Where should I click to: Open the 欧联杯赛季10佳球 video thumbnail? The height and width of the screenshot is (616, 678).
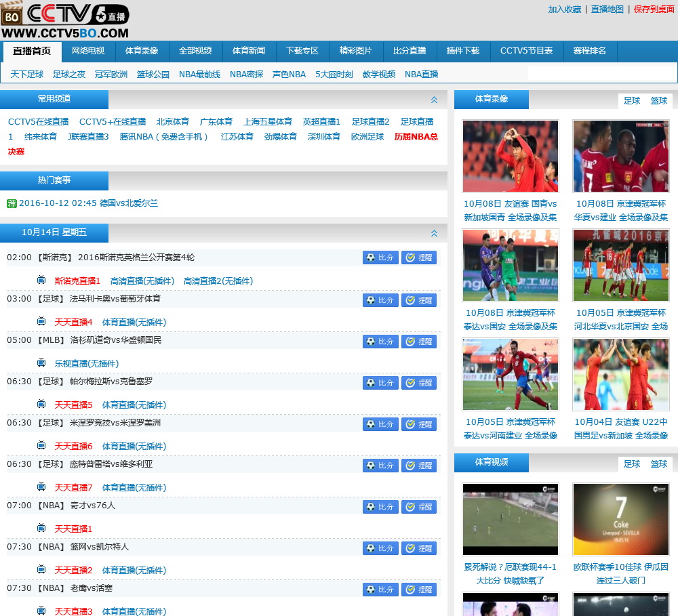tap(621, 519)
